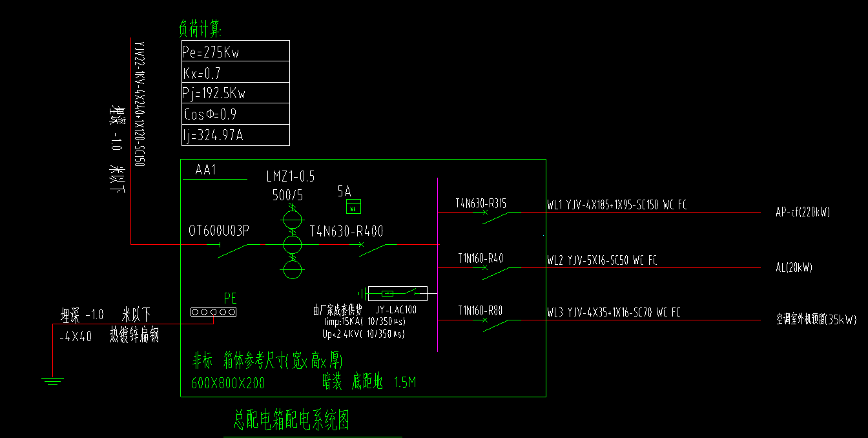Viewport: 868px width, 438px height.
Task: Select the Up<2.4KV parameter line
Action: [x=364, y=333]
